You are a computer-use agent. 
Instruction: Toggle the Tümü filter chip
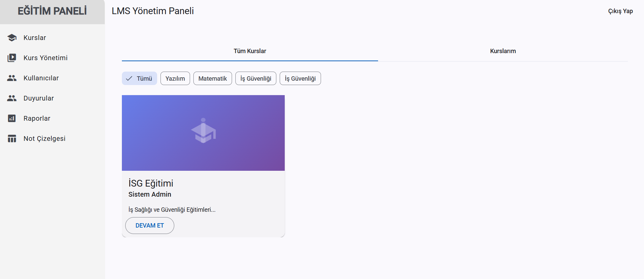(x=139, y=78)
